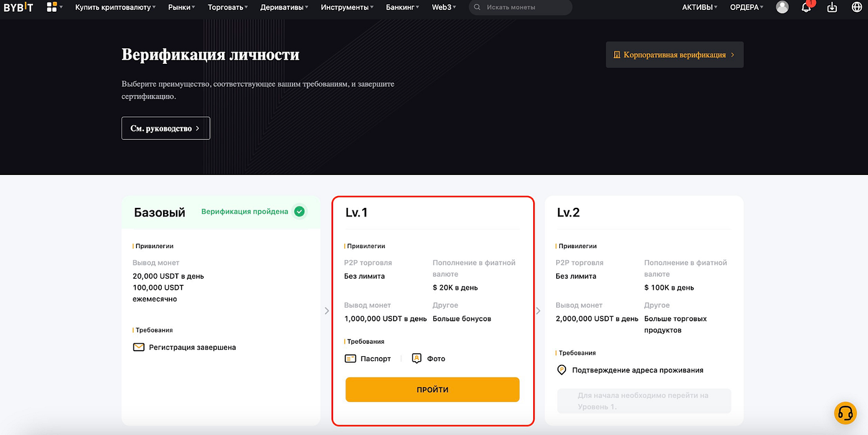The height and width of the screenshot is (435, 868).
Task: Click the Паспорт requirement label
Action: click(376, 359)
